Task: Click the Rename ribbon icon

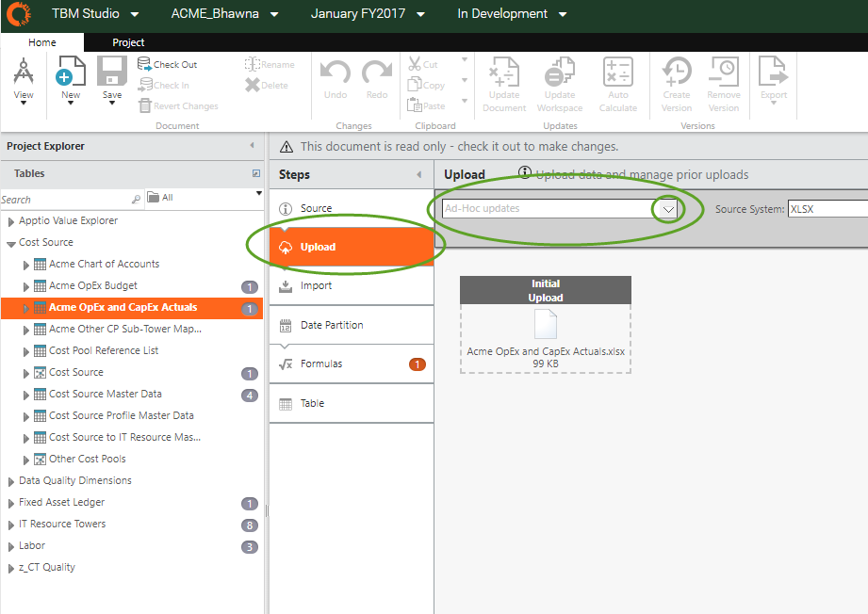Action: click(253, 64)
